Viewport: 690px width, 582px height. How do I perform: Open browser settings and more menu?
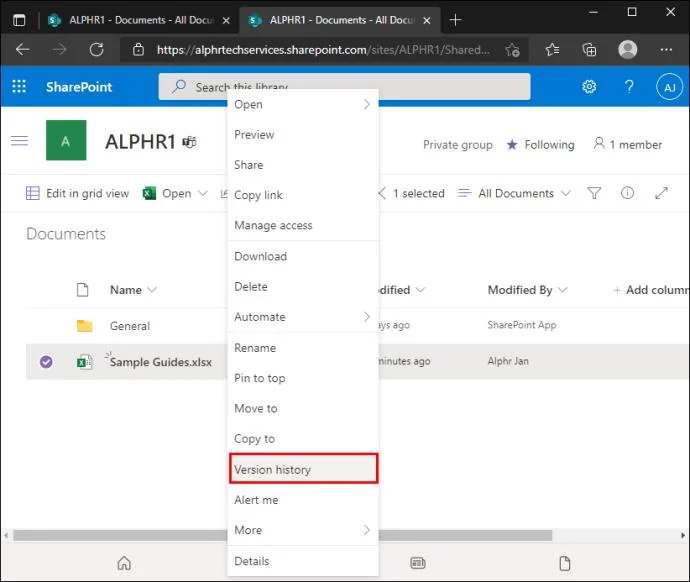(666, 50)
